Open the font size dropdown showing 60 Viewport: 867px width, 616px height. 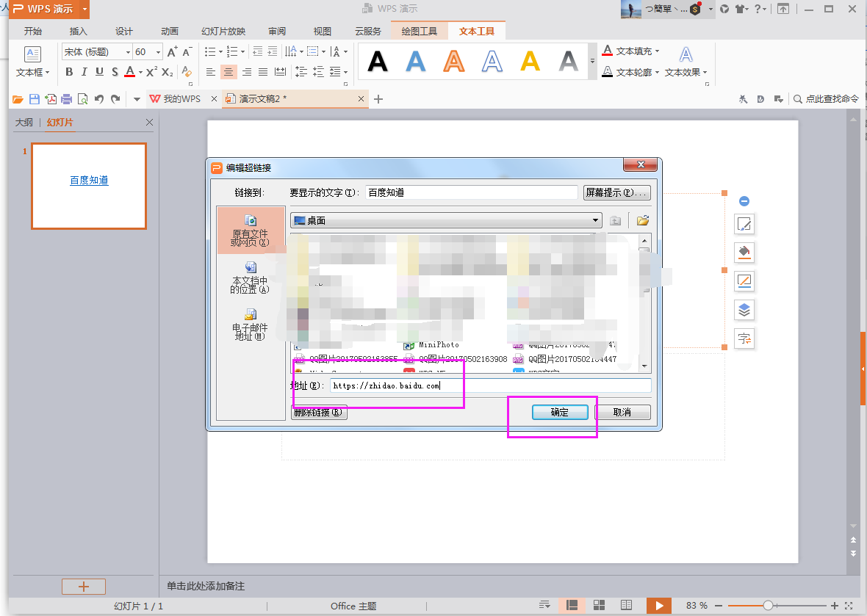click(x=158, y=52)
